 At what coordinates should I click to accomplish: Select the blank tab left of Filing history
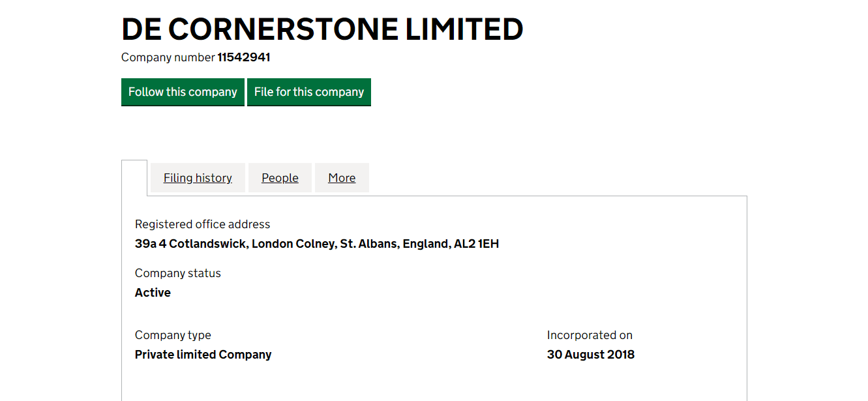pyautogui.click(x=134, y=177)
